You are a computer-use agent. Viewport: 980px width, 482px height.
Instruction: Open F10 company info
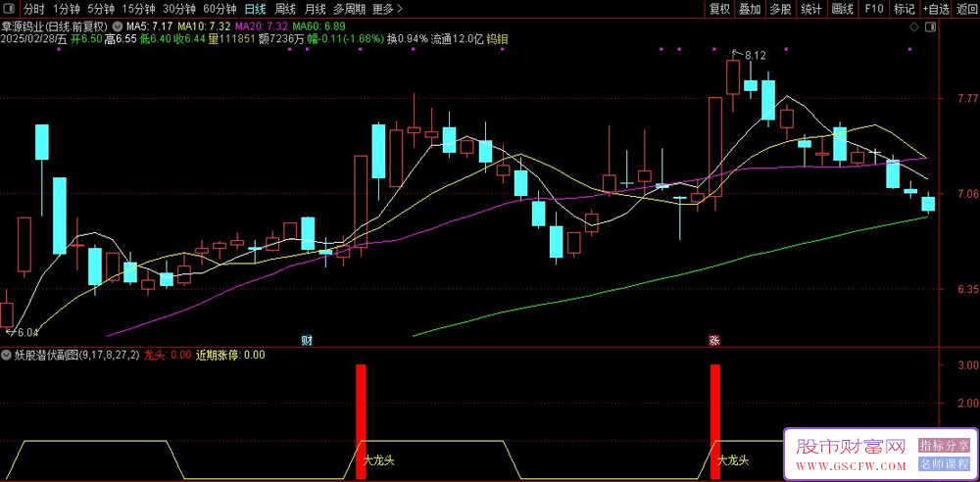coord(871,9)
